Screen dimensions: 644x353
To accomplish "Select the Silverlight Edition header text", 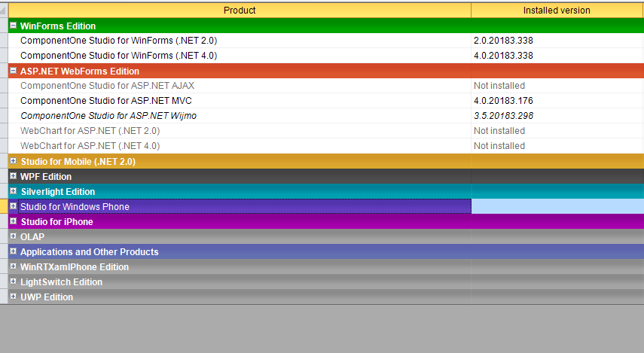I will pyautogui.click(x=58, y=192).
